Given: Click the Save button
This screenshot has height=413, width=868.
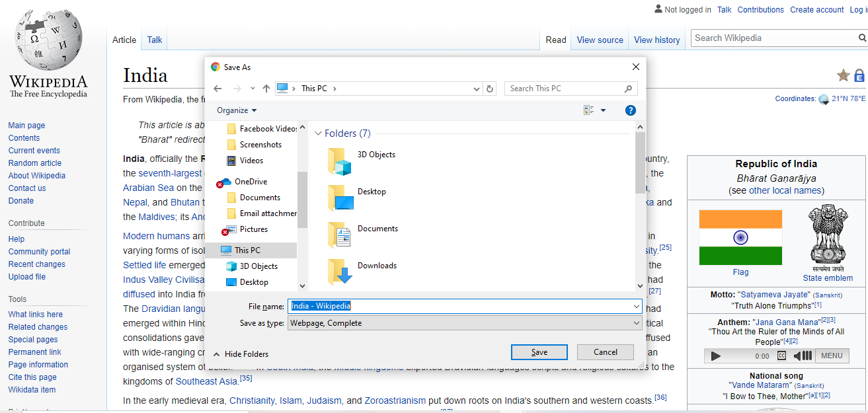Looking at the screenshot, I should pyautogui.click(x=539, y=352).
